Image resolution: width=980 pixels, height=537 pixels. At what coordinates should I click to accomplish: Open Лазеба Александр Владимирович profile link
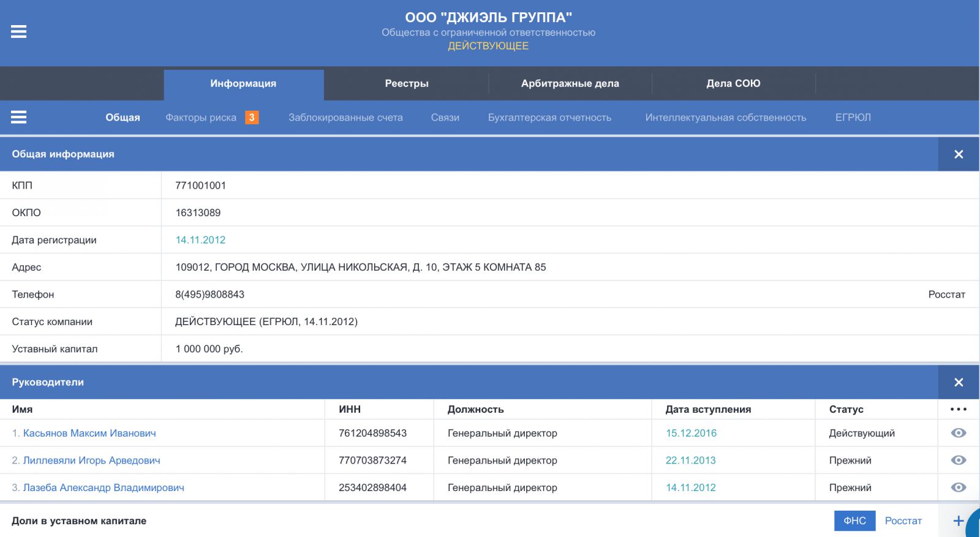[104, 488]
